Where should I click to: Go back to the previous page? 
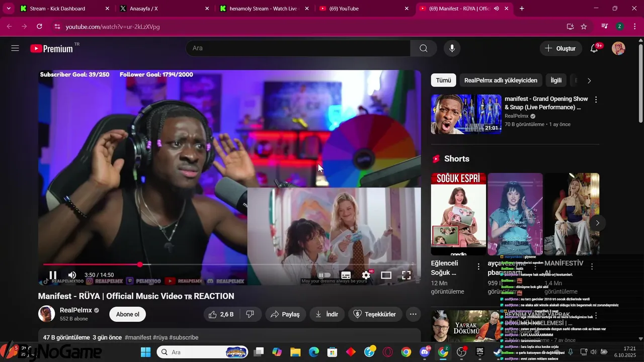pyautogui.click(x=9, y=27)
